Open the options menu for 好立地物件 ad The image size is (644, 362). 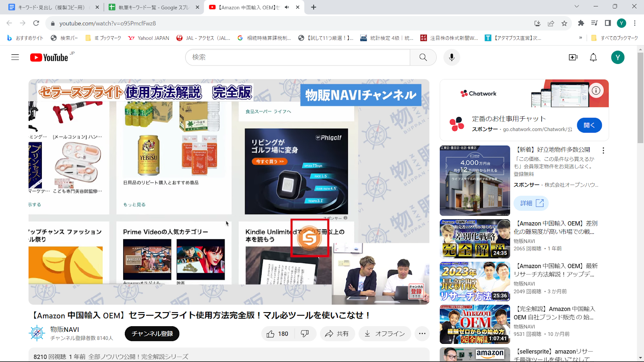pyautogui.click(x=603, y=150)
